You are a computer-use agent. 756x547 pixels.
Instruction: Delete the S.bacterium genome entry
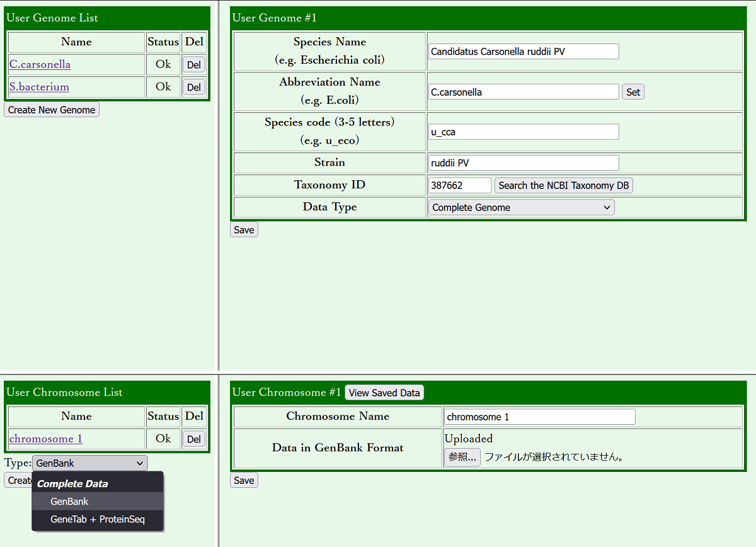pyautogui.click(x=193, y=88)
